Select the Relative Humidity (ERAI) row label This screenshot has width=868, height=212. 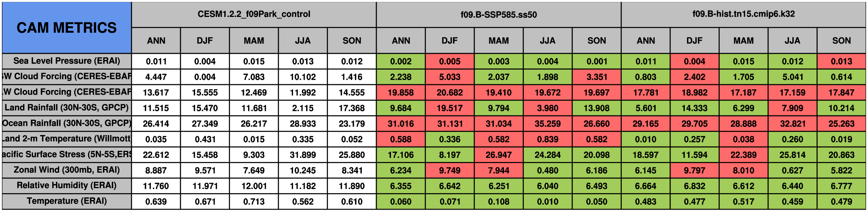[66, 185]
